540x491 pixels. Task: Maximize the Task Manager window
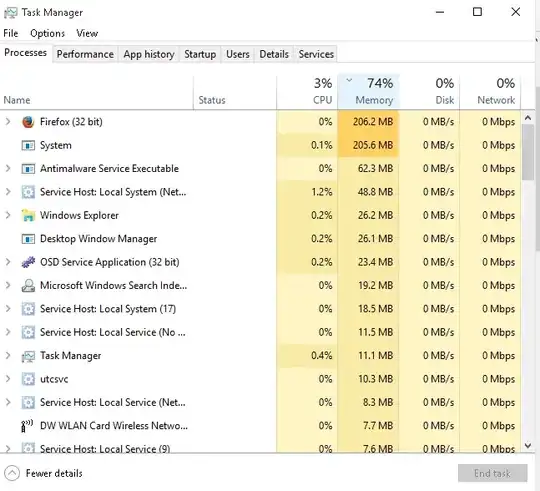[477, 12]
